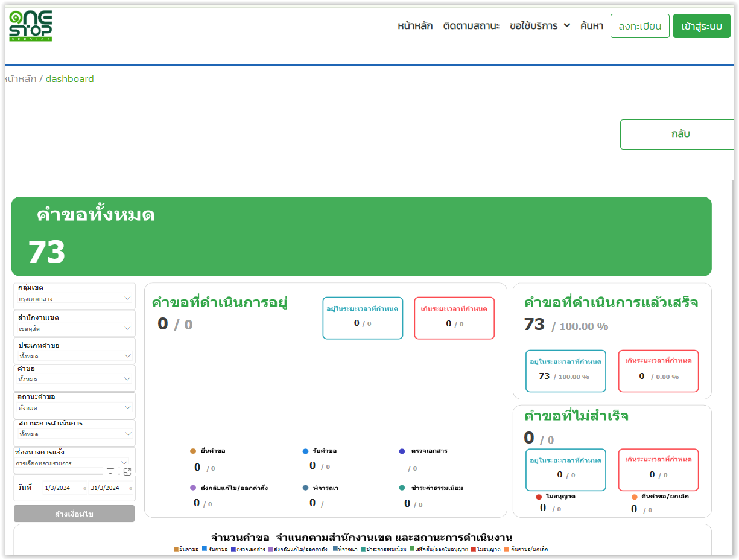
Task: Click the One Stop Service logo
Action: pyautogui.click(x=31, y=26)
